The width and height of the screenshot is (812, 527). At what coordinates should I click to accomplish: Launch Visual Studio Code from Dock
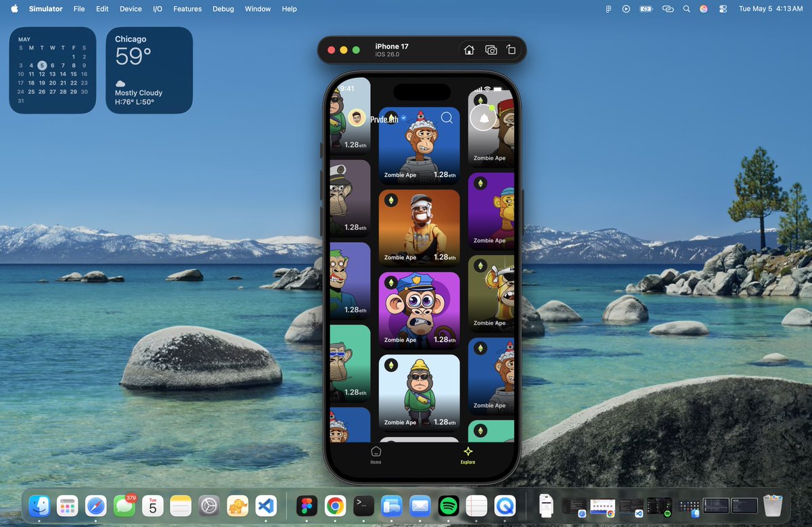click(267, 505)
